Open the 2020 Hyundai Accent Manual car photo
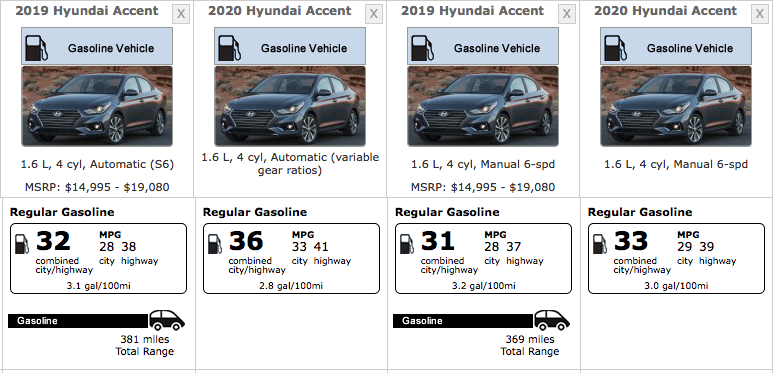The height and width of the screenshot is (373, 774). coord(676,106)
